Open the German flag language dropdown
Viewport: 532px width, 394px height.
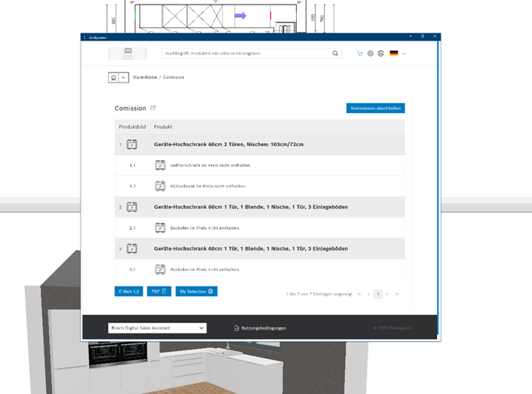tap(397, 54)
